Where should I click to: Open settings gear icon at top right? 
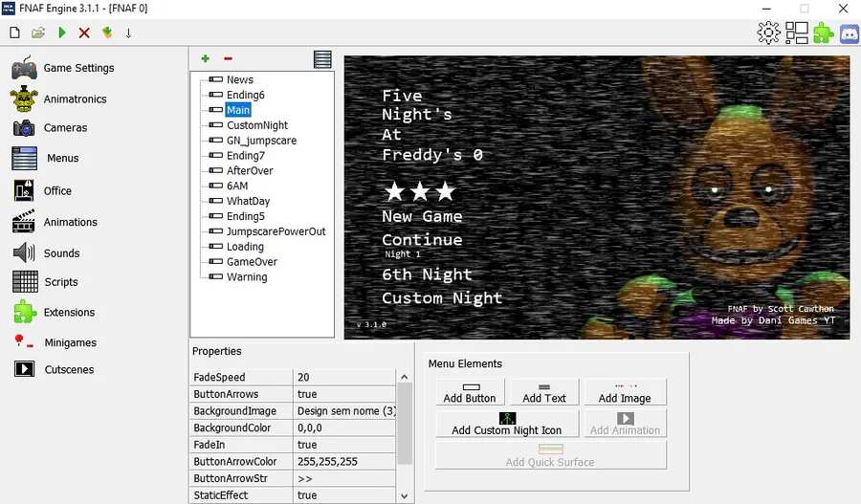tap(768, 33)
